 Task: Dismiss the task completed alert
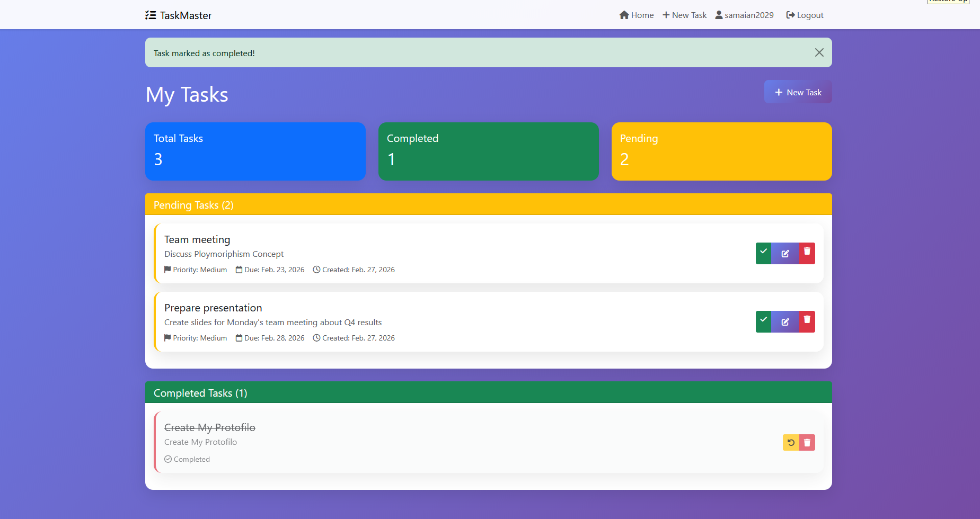pyautogui.click(x=819, y=52)
